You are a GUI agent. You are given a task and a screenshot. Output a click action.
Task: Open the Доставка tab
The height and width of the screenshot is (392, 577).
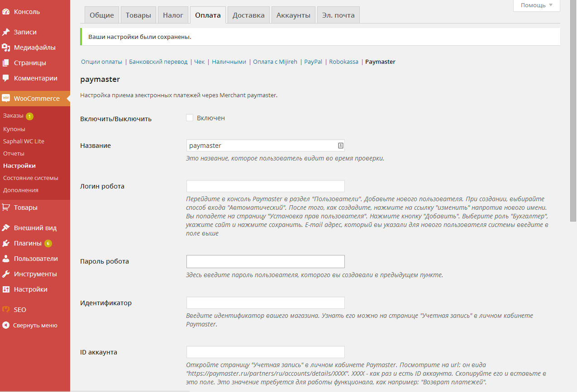point(248,15)
